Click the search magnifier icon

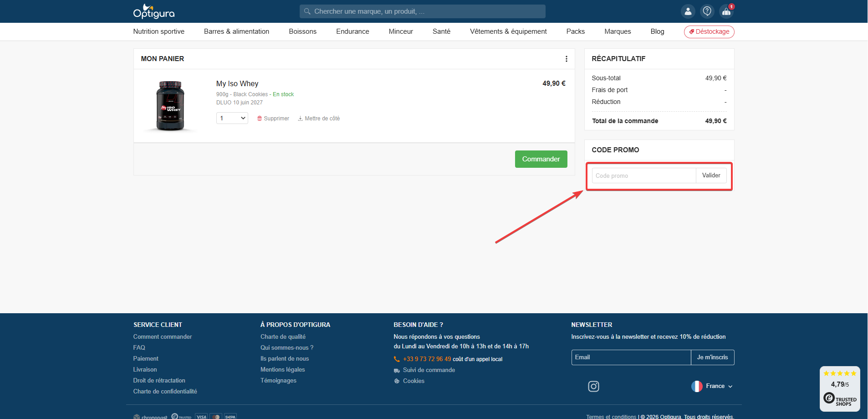[307, 11]
